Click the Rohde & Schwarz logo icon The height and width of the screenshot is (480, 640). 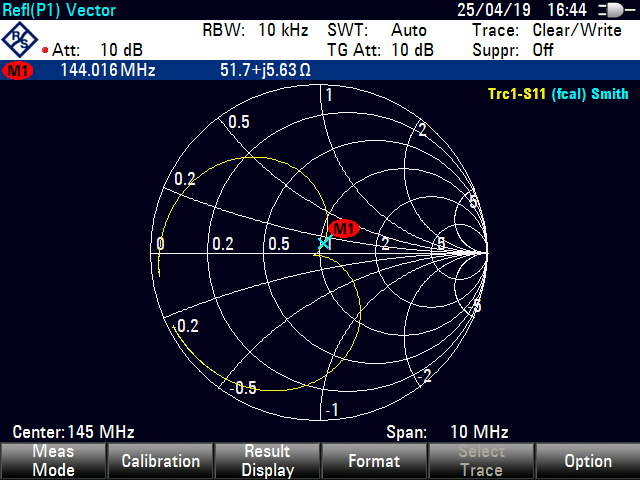21,41
